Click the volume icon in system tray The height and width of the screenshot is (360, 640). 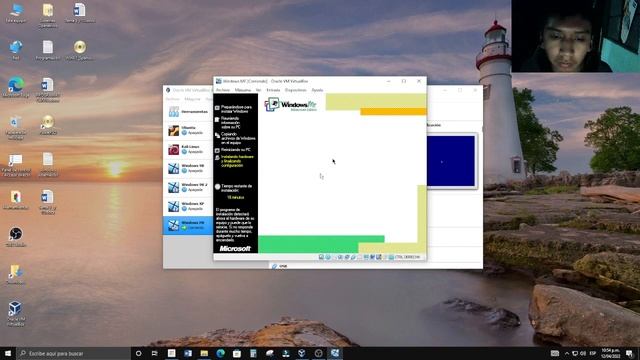point(583,353)
